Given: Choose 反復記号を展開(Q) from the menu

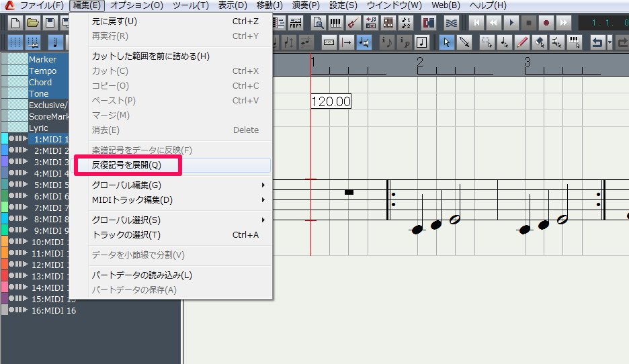Looking at the screenshot, I should tap(126, 165).
